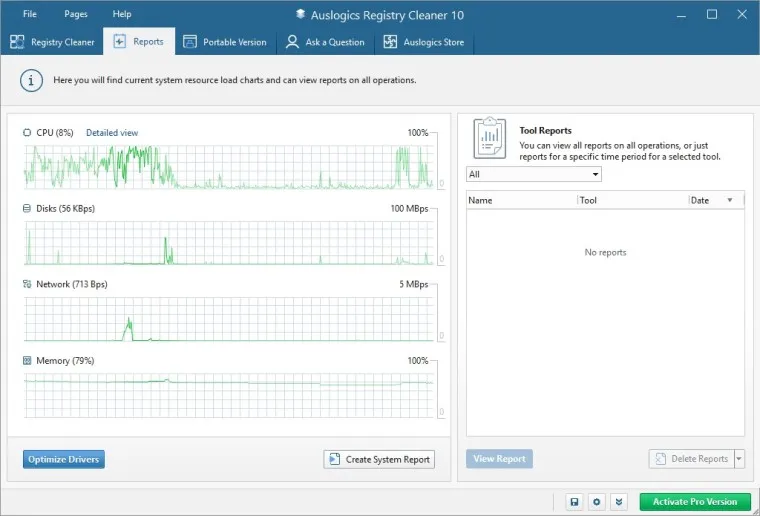The image size is (760, 516).
Task: Click the Registry Cleaner tab icon
Action: tap(17, 42)
